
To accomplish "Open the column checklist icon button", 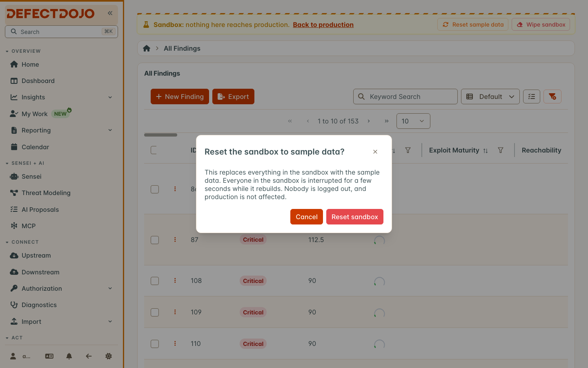I will 532,96.
